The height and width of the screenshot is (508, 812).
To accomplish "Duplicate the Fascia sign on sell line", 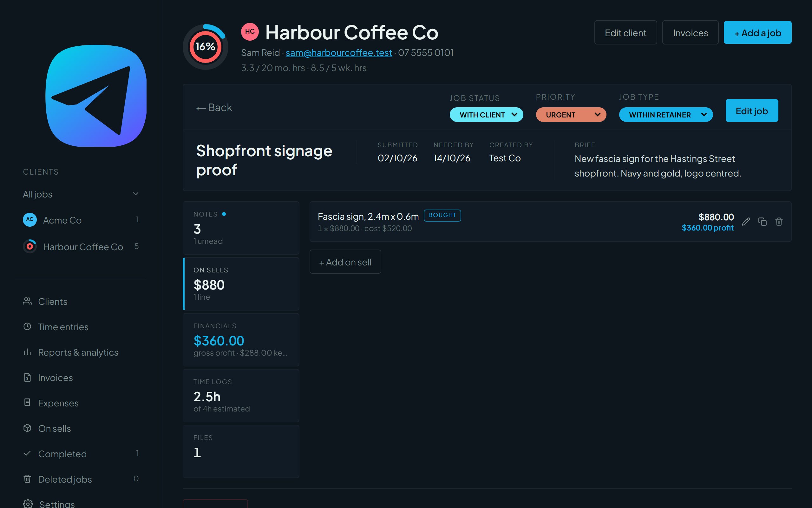I will 762,222.
